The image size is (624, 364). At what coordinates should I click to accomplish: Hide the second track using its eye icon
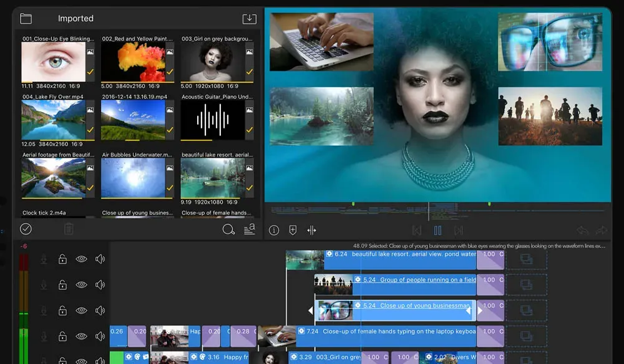(x=81, y=285)
